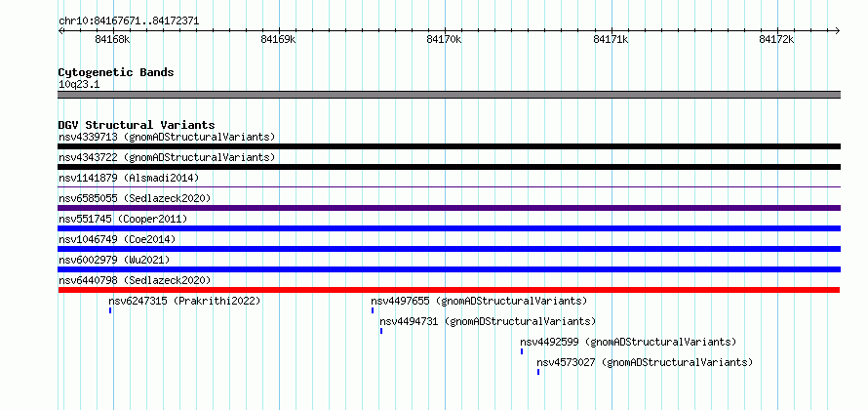Open nsv551745 (Cooper2011) variant label

pyautogui.click(x=123, y=219)
